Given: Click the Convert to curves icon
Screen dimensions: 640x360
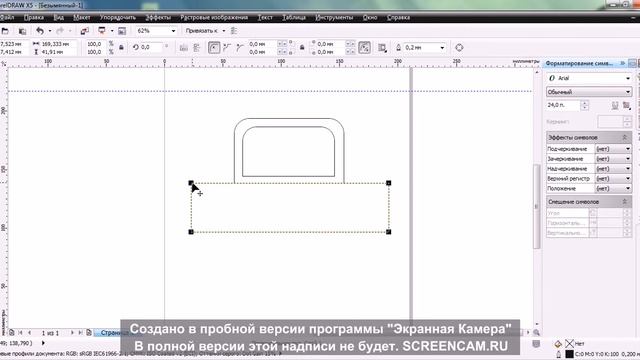Looking at the screenshot, I should click(x=459, y=48).
